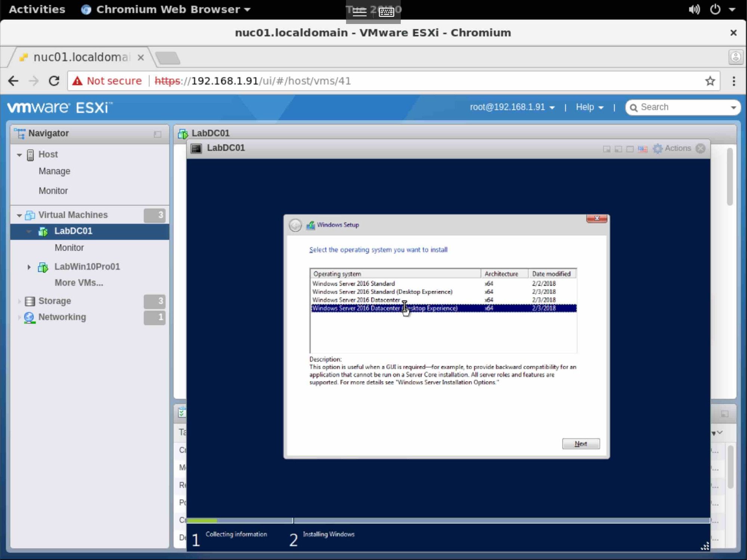Image resolution: width=747 pixels, height=560 pixels.
Task: Collapse the Virtual Machines tree node
Action: (19, 215)
